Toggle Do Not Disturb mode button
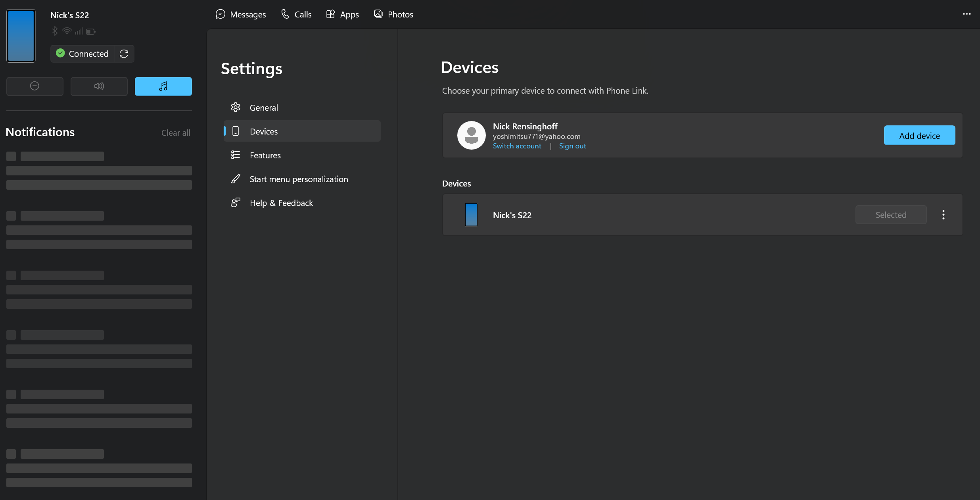The width and height of the screenshot is (980, 500). [x=35, y=86]
